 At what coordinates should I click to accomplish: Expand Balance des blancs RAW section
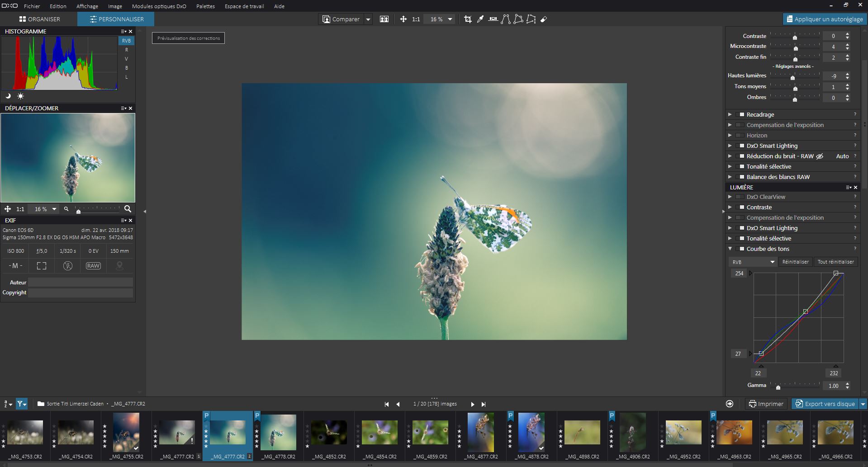tap(730, 177)
